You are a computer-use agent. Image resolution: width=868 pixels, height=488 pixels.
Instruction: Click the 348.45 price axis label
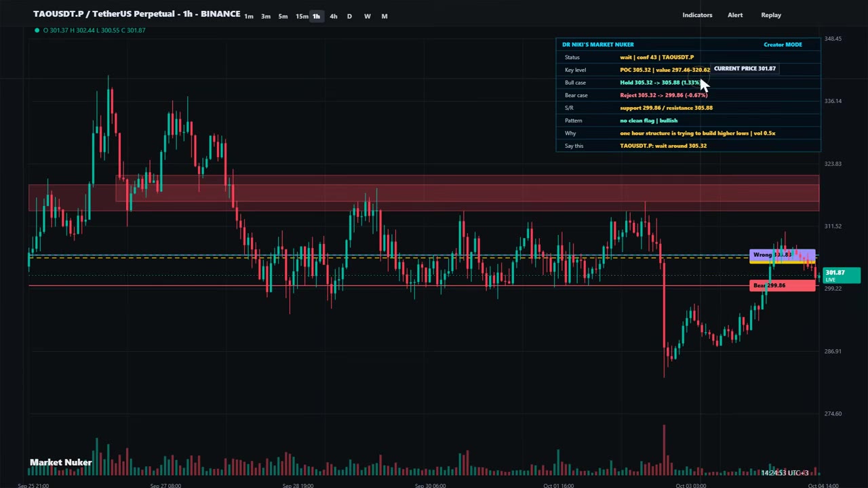[x=833, y=39]
